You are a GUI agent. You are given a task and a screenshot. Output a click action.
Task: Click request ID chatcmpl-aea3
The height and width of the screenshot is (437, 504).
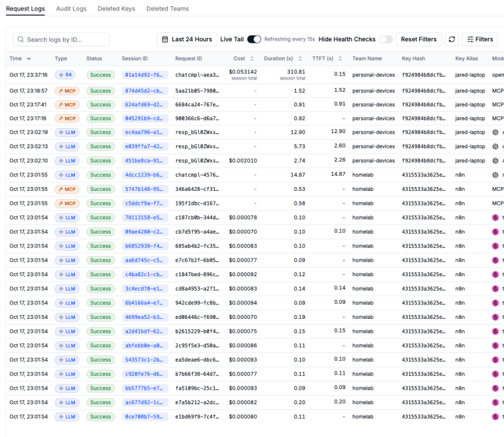tap(197, 75)
